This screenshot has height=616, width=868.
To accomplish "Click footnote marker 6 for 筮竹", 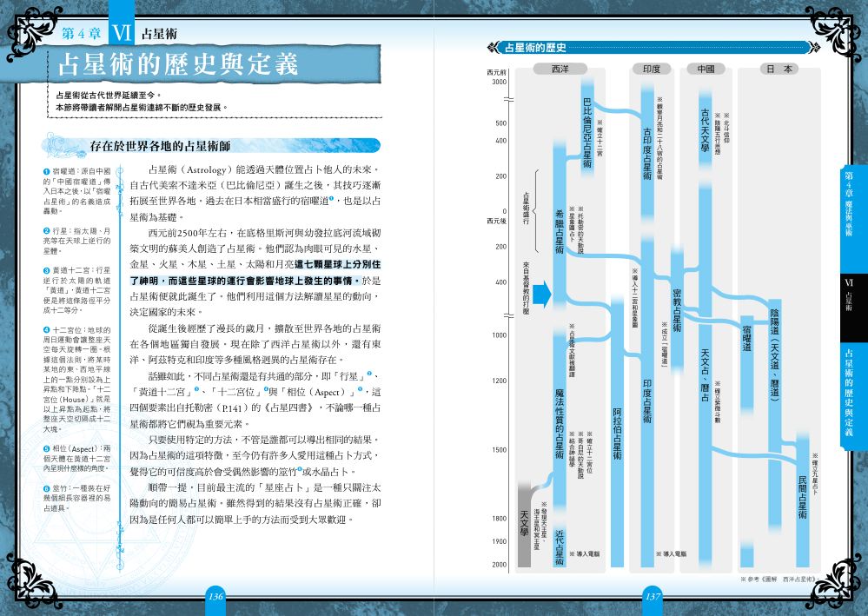I will [x=47, y=488].
